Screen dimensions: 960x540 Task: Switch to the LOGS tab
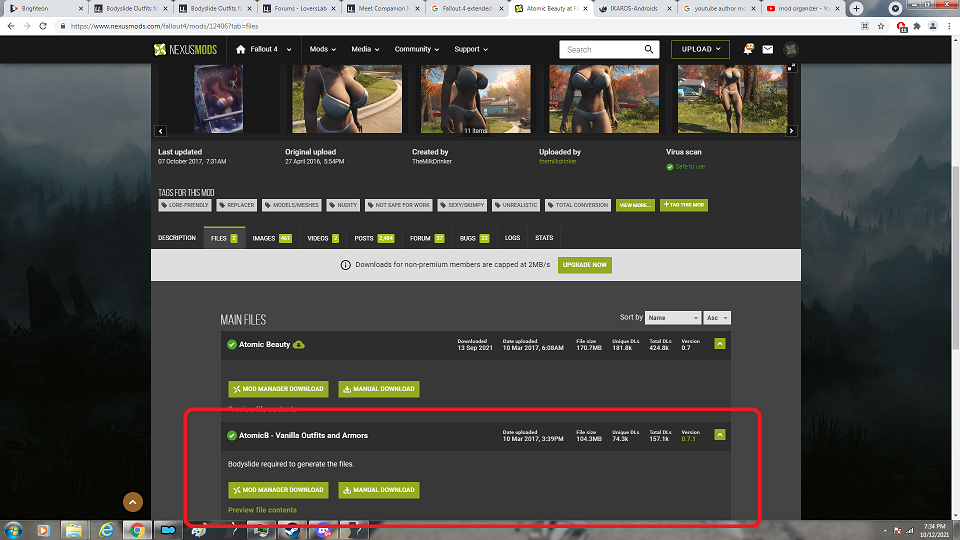(512, 238)
